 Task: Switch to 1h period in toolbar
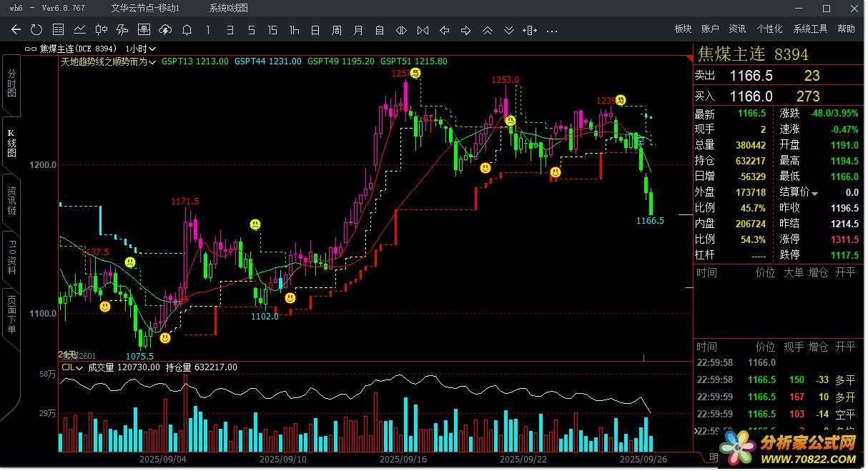click(294, 30)
